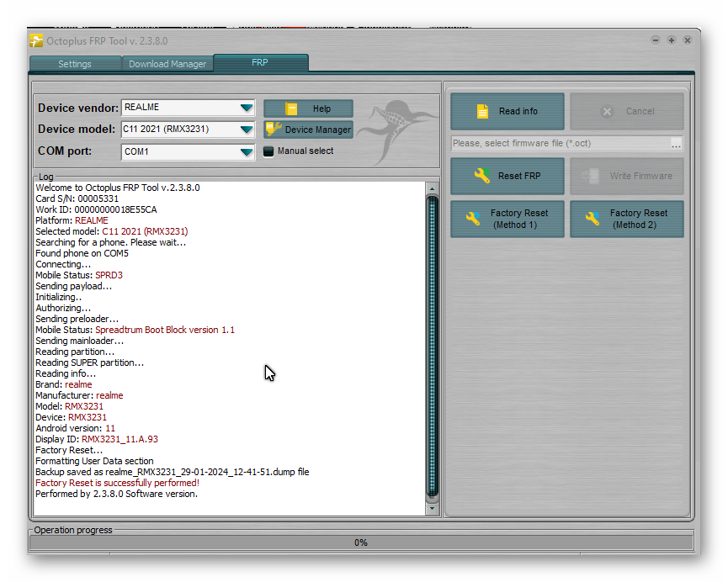Click the Read info document icon
Viewport: 728px width, 582px height.
coord(482,111)
